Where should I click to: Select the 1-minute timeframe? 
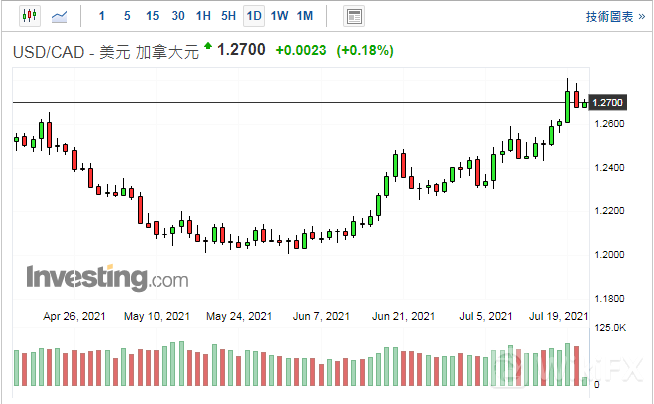(x=101, y=16)
